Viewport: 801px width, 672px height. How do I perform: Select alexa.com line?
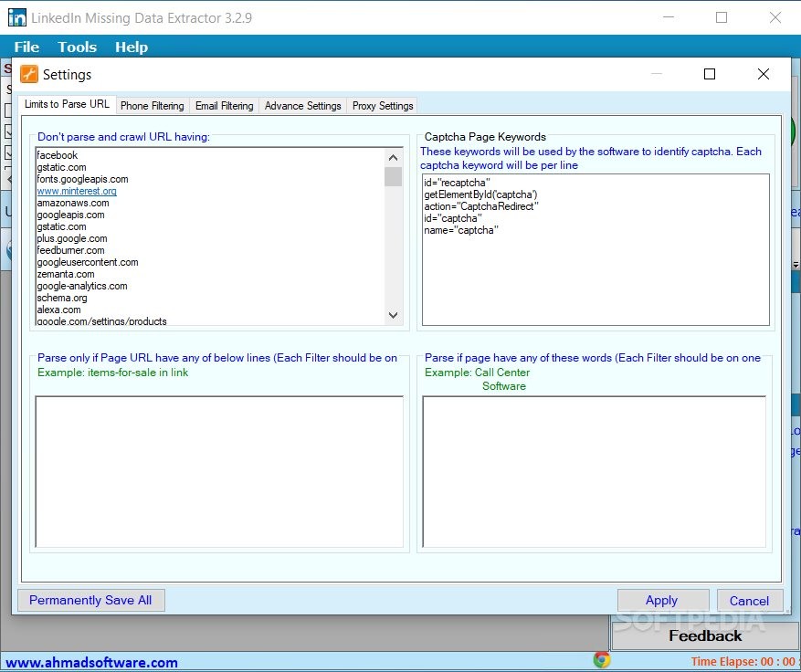[x=58, y=310]
